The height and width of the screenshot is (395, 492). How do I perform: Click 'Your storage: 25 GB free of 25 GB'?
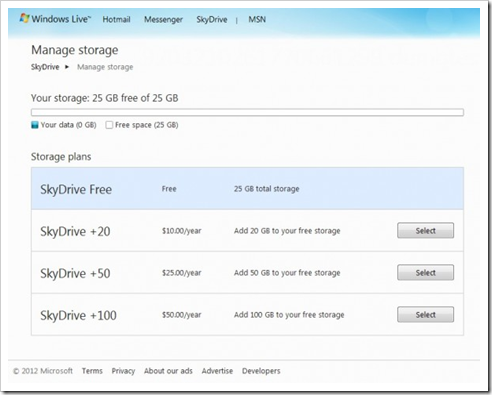click(105, 98)
